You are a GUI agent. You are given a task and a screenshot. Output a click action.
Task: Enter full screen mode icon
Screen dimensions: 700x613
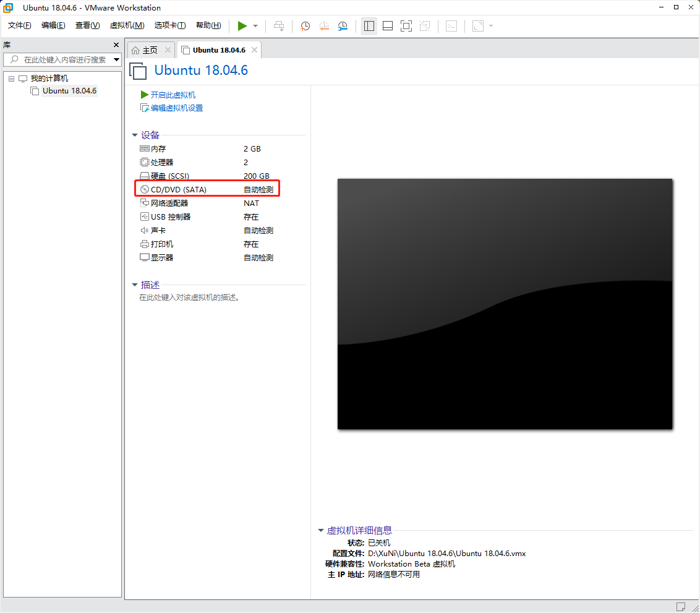[406, 26]
